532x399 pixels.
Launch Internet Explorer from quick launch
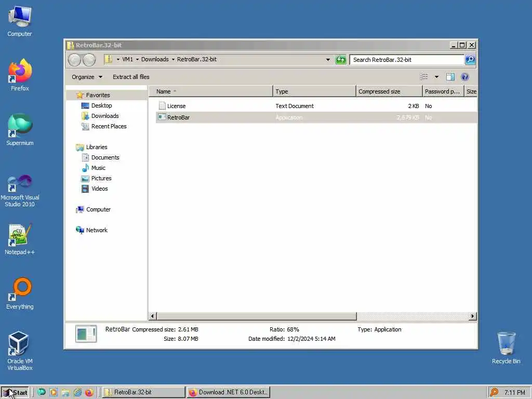pyautogui.click(x=77, y=392)
